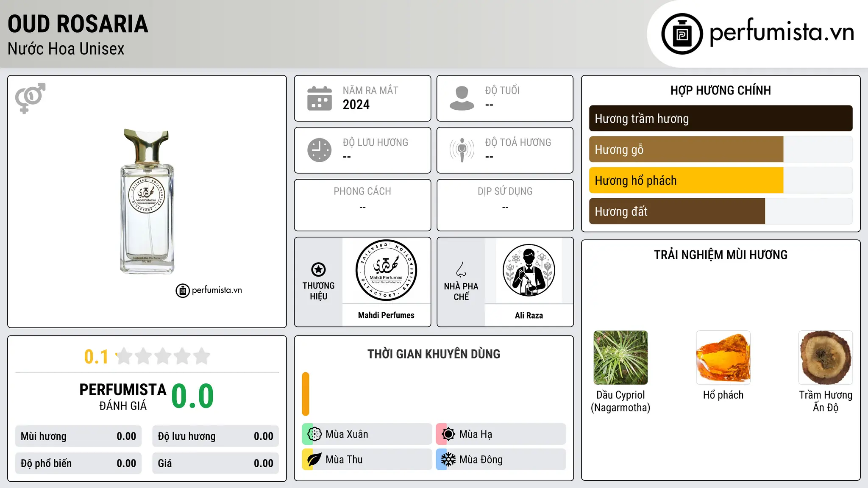Click the leaf icon for Mùa Thu
Viewport: 868px width, 488px height.
314,460
